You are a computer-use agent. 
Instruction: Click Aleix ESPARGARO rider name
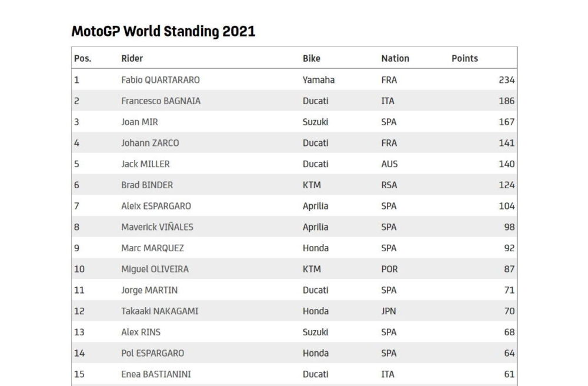point(156,206)
